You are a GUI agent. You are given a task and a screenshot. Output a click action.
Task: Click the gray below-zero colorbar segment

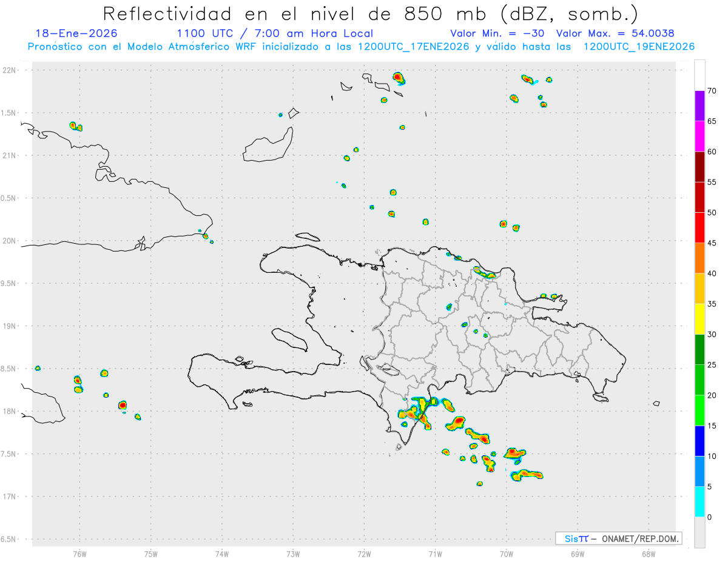click(699, 532)
